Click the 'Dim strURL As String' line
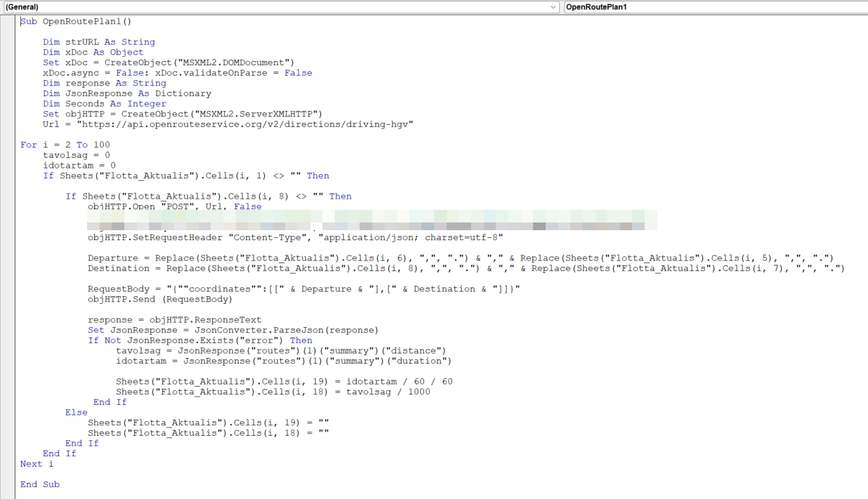This screenshot has width=868, height=499. click(x=99, y=42)
